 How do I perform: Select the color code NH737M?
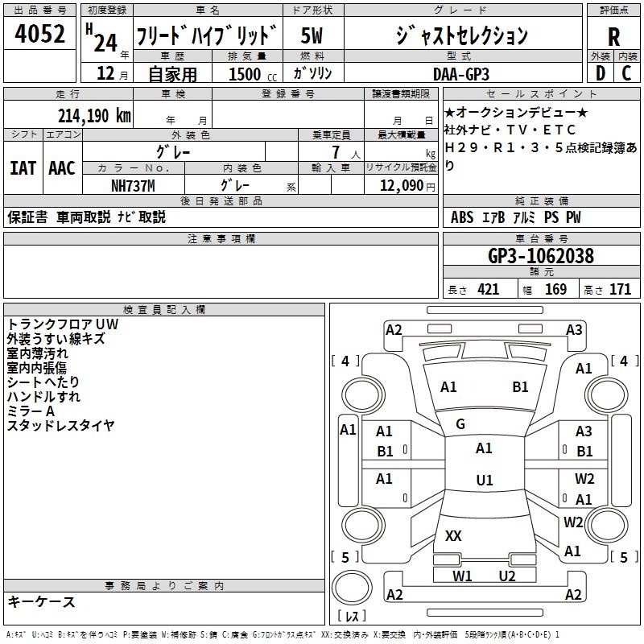[133, 185]
